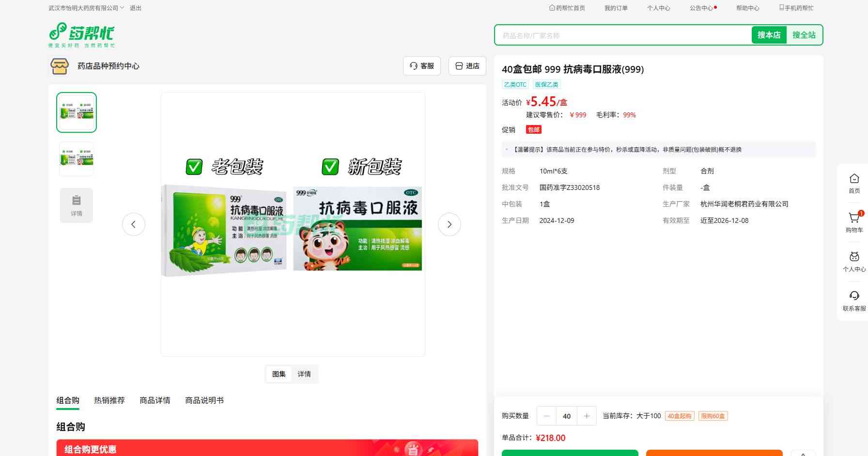Go to 首页 via sidebar home icon

click(x=854, y=179)
